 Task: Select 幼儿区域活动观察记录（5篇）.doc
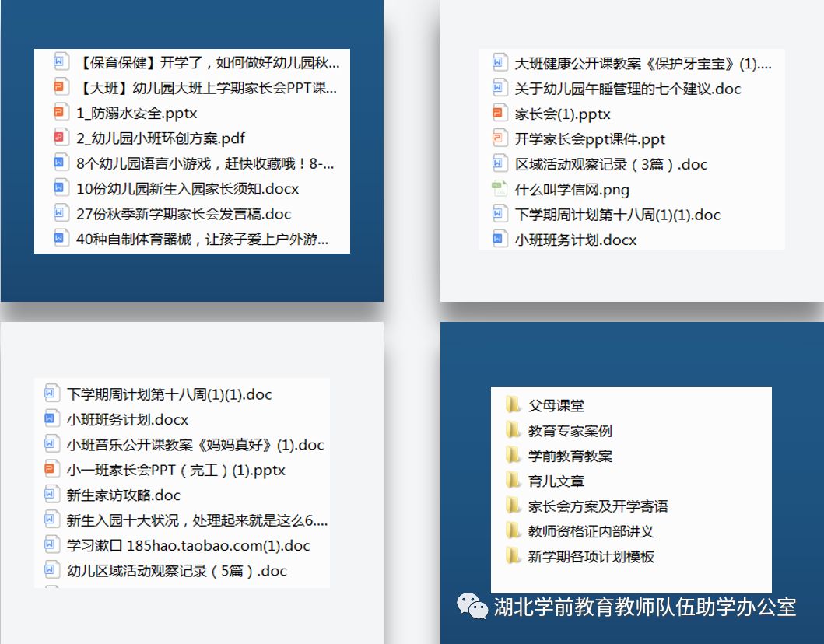(x=177, y=571)
